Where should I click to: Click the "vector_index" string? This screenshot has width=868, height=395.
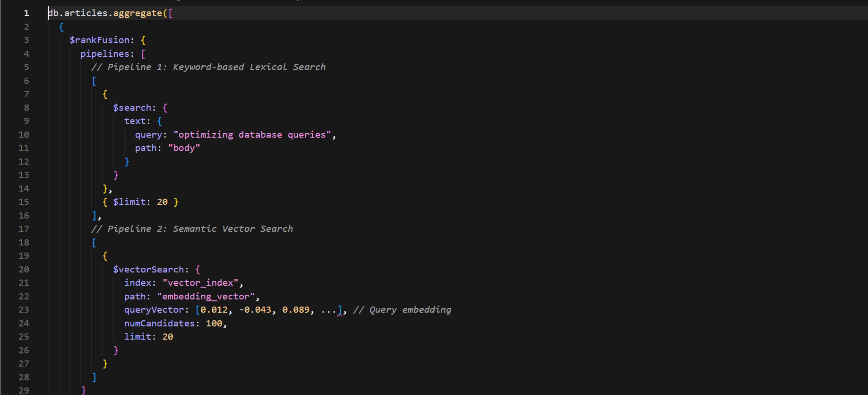tap(201, 283)
